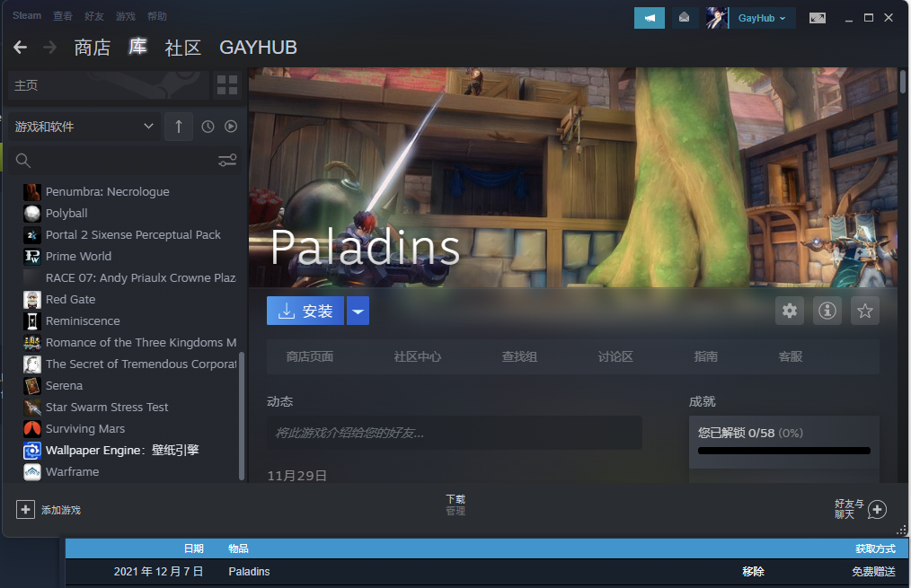Screen dimensions: 911x588
Task: Click the 日期 column header
Action: (x=193, y=549)
